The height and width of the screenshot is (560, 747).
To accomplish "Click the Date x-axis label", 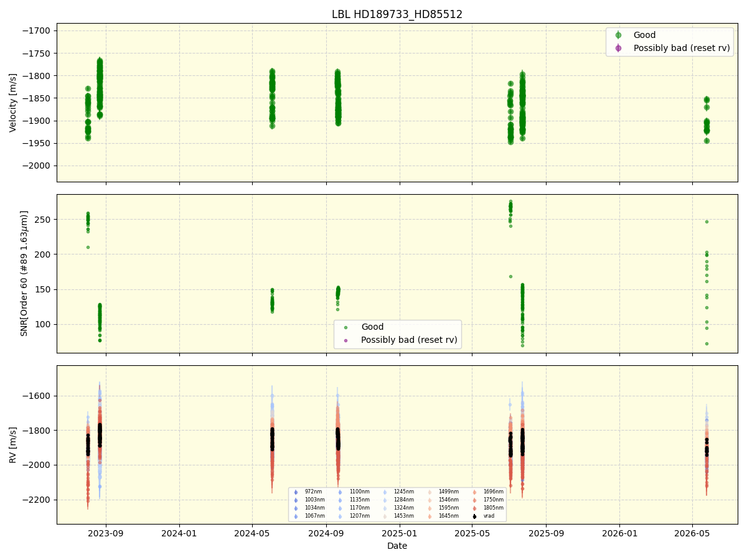I will [397, 546].
